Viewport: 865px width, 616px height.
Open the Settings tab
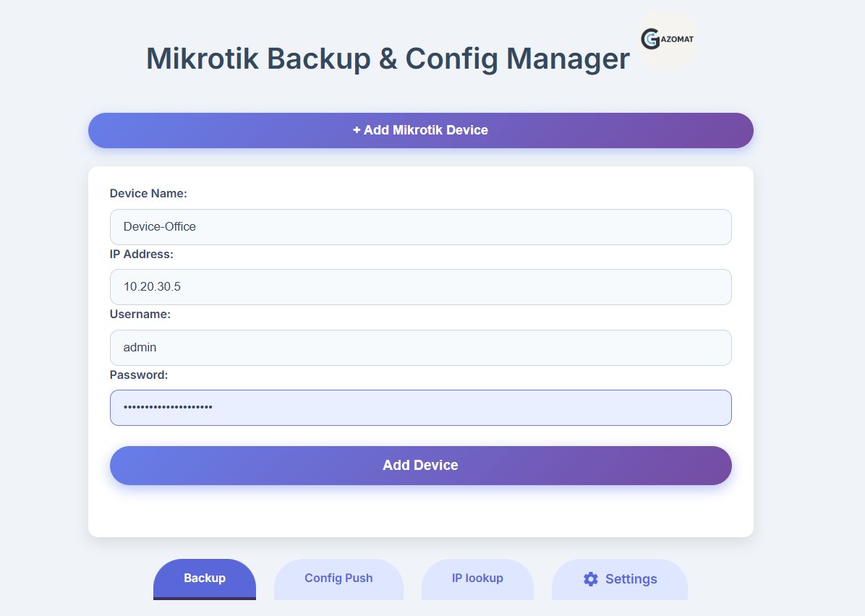point(620,579)
